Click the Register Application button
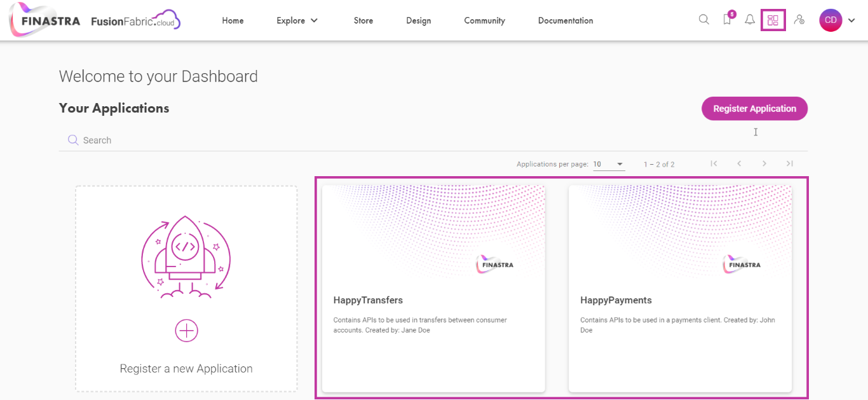This screenshot has width=868, height=400. click(754, 108)
